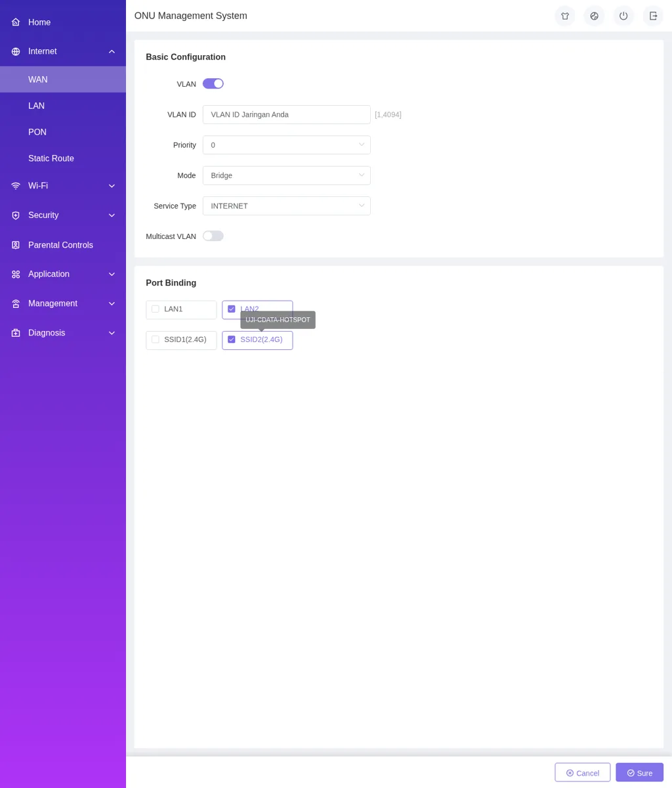Click the Diagnosis medical kit icon
This screenshot has width=672, height=788.
click(x=16, y=333)
